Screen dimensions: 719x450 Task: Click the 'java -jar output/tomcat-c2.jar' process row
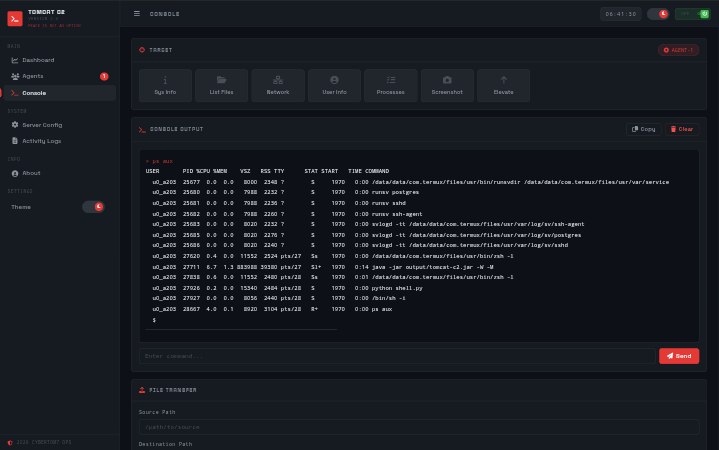[x=323, y=267]
